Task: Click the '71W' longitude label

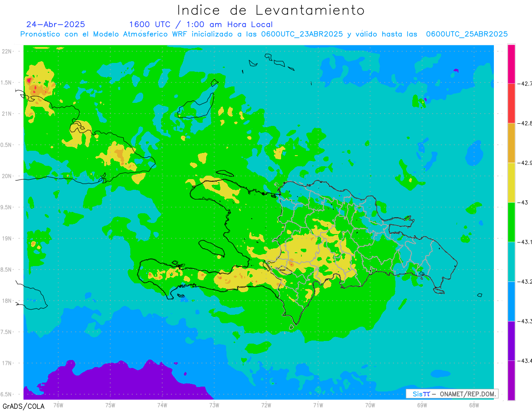Action: 318,405
